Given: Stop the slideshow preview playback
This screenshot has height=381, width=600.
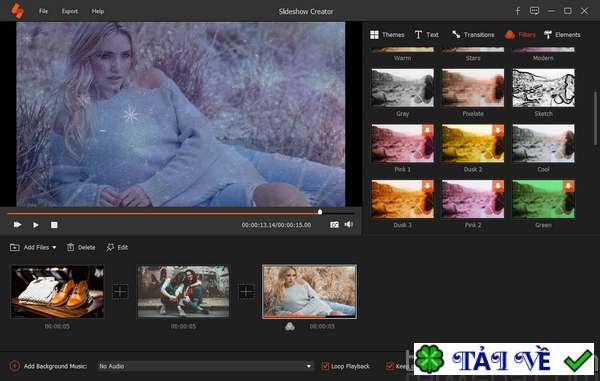Looking at the screenshot, I should (x=54, y=225).
